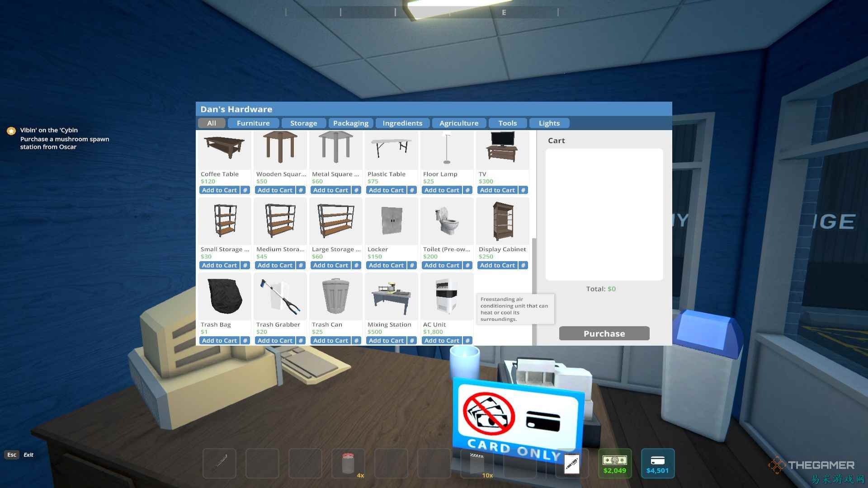Select the Lights tab
The width and height of the screenshot is (868, 488).
(549, 123)
